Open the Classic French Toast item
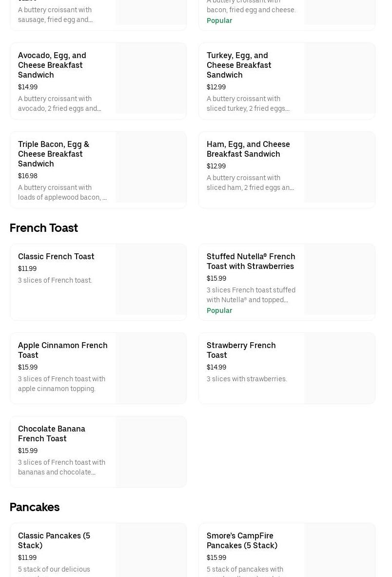Viewport: 392px width, 577px height. coord(56,256)
